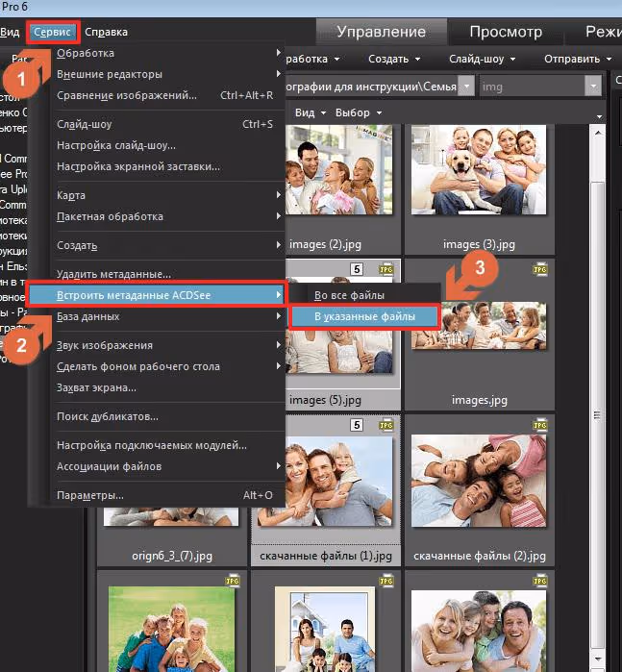Screen dimensions: 622x672
Task: Select the images (2).jpg thumbnail
Action: 338,170
